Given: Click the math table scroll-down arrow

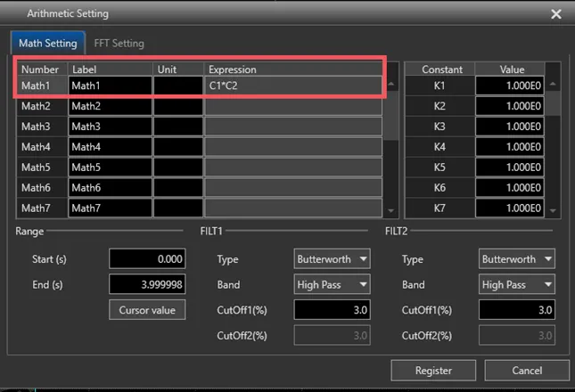Looking at the screenshot, I should click(391, 210).
